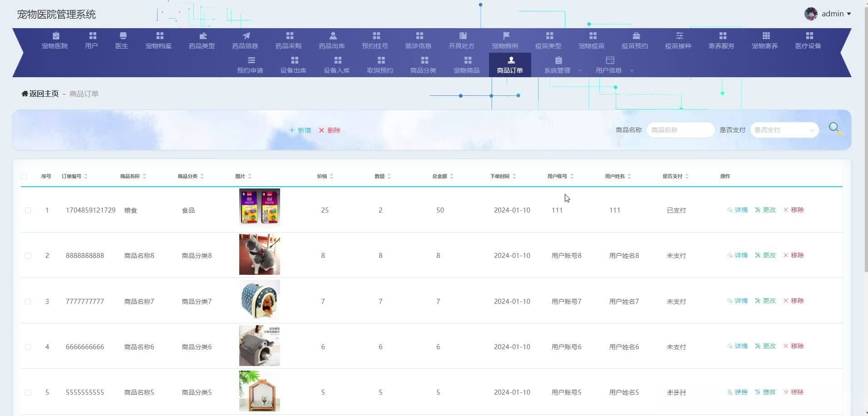Open the 宠物医院 navigation icon
868x416 pixels.
tap(56, 36)
